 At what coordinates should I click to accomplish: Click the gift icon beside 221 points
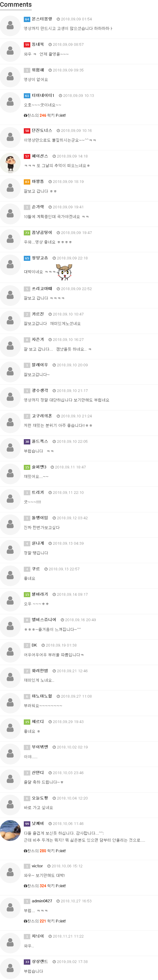[25, 921]
